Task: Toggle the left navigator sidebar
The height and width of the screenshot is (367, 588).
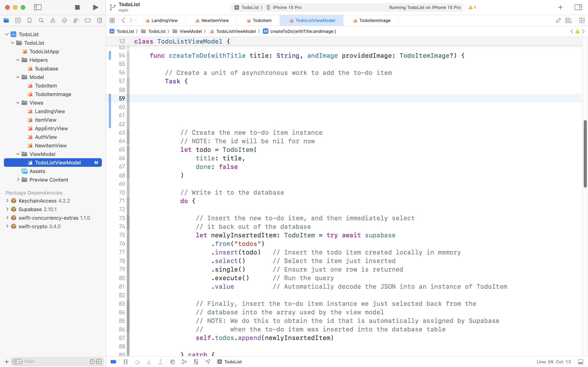Action: click(38, 7)
